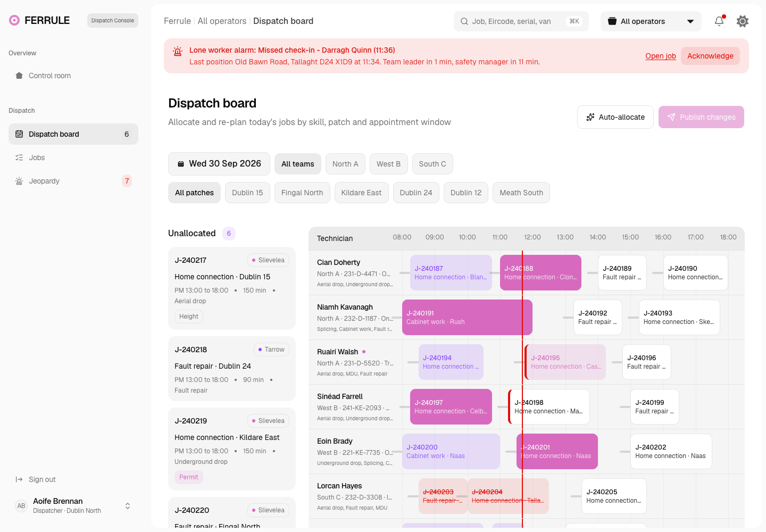This screenshot has height=532, width=766.
Task: Focus the job, Eircode, serial search field
Action: 521,21
